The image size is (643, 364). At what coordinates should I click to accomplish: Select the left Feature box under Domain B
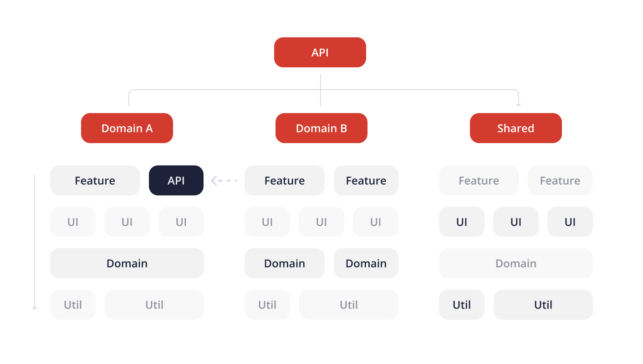[x=285, y=181]
